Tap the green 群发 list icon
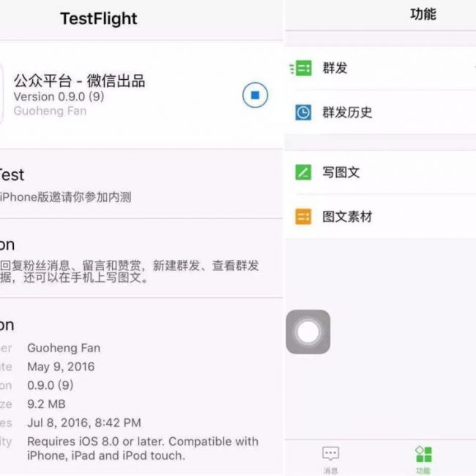476x476 pixels. (301, 68)
